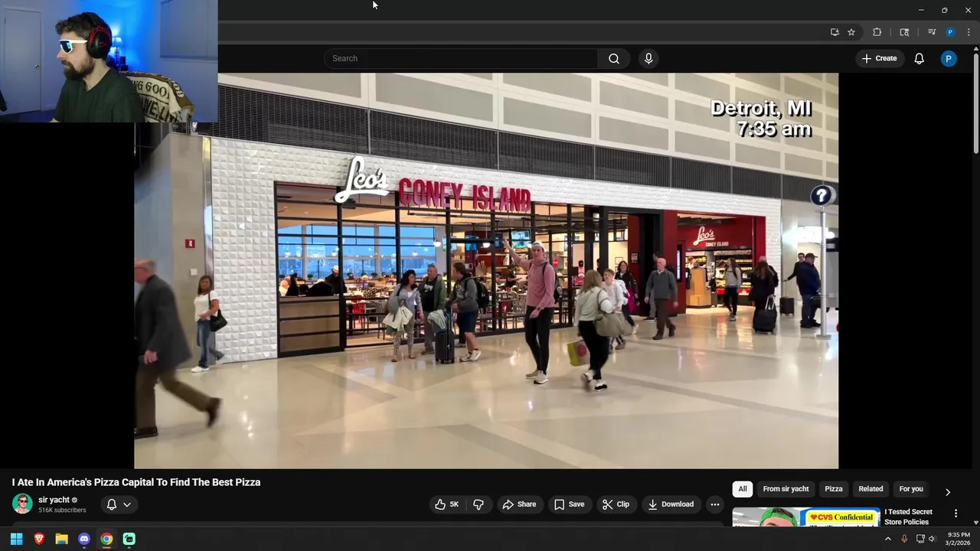The height and width of the screenshot is (551, 980).
Task: Open sir yacht channel avatar
Action: [x=22, y=504]
